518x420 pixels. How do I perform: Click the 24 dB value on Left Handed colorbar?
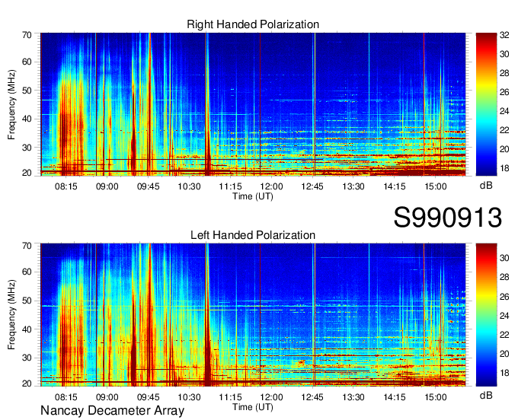tap(504, 316)
